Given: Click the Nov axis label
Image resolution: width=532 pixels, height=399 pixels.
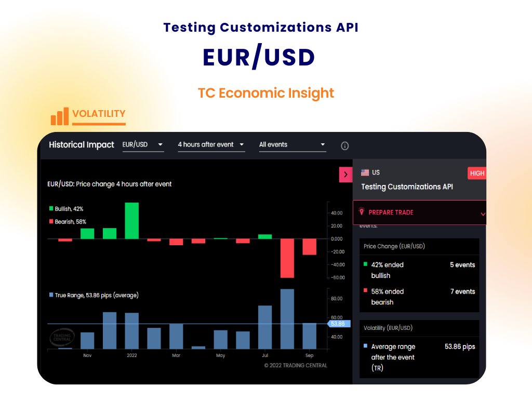Looking at the screenshot, I should (87, 355).
